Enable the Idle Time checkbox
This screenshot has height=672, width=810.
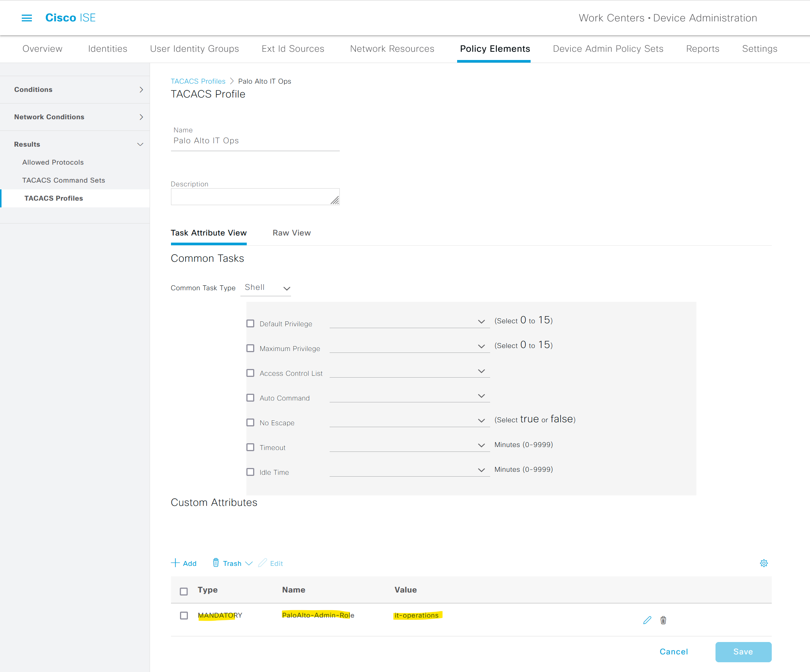pos(250,471)
